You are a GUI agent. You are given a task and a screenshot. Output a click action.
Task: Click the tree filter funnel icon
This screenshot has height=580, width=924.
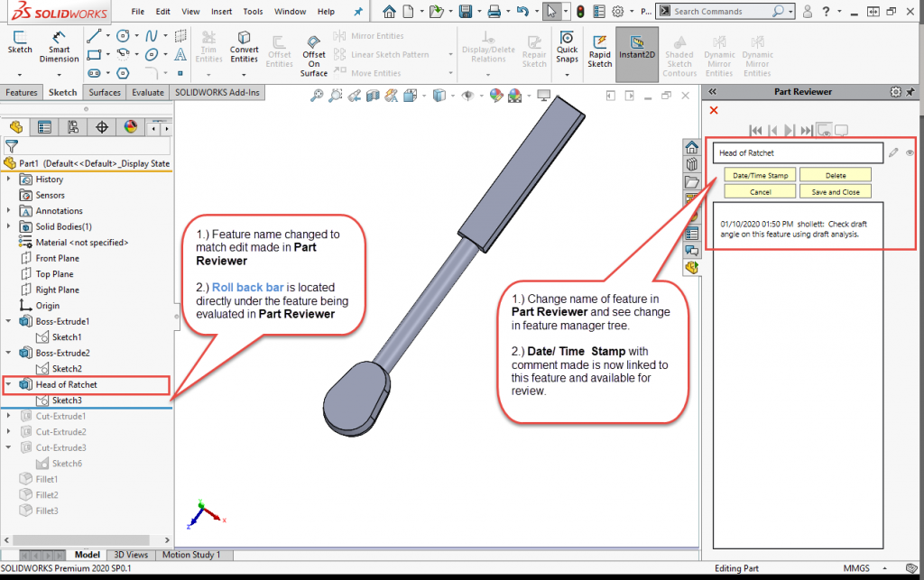pos(11,145)
